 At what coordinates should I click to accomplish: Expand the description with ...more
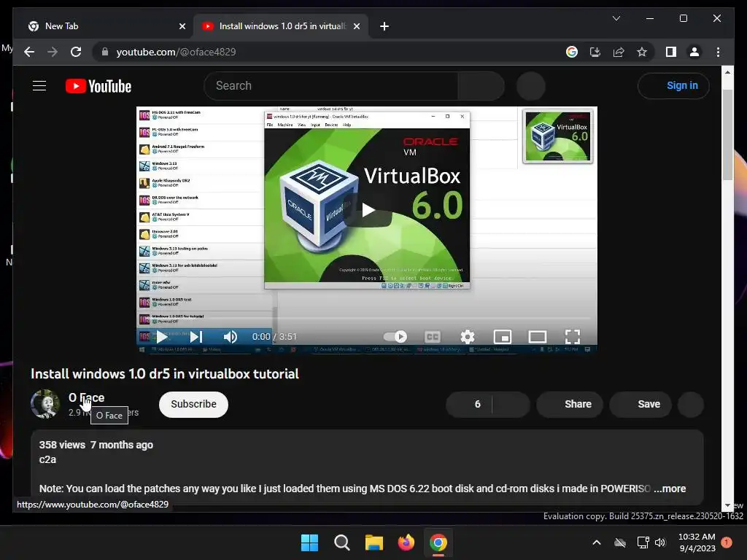pos(670,489)
